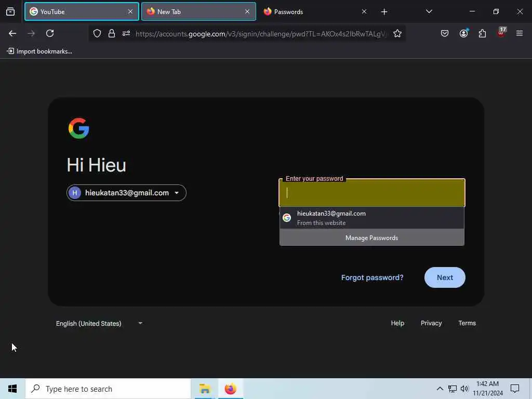This screenshot has height=399, width=532.
Task: Click the Firefox taskbar icon
Action: click(x=230, y=389)
